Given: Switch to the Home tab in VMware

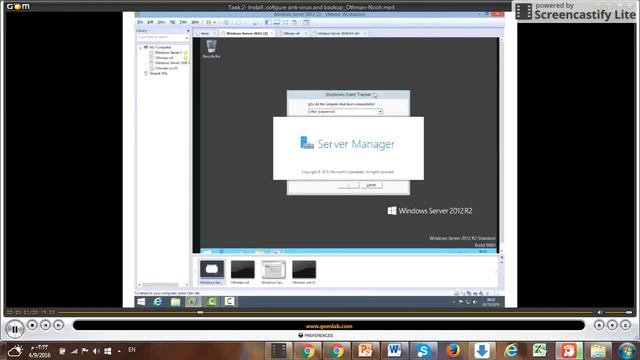Looking at the screenshot, I should [205, 33].
